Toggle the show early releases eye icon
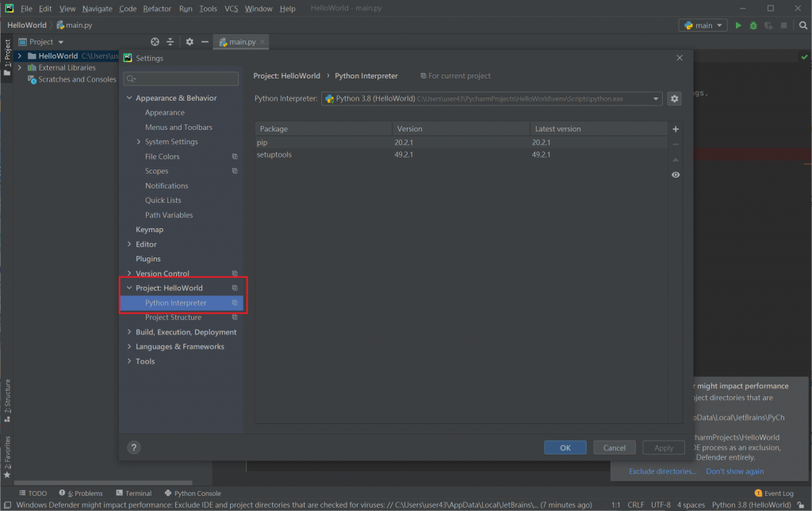This screenshot has width=812, height=511. pos(676,175)
